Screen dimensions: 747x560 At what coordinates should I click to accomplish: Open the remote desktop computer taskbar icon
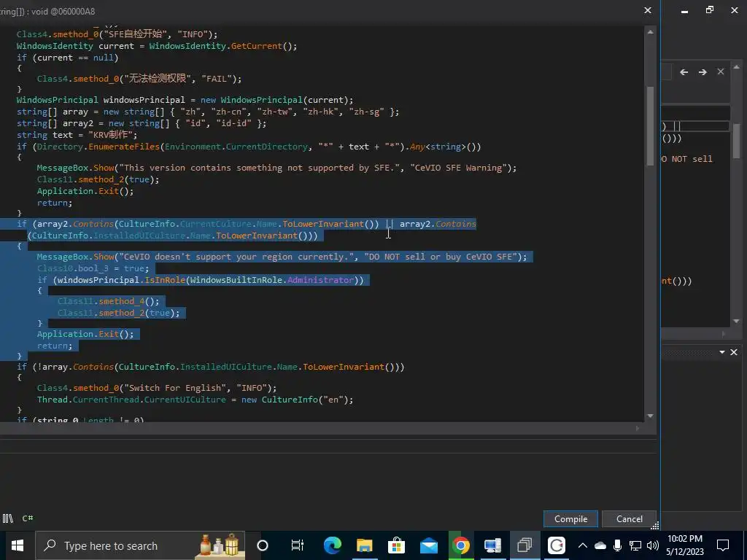point(492,545)
